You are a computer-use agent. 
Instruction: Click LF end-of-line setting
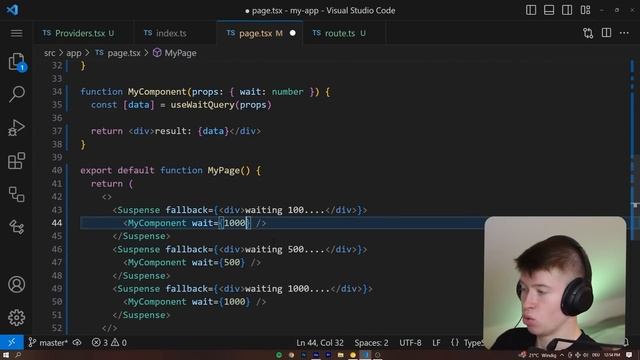436,343
